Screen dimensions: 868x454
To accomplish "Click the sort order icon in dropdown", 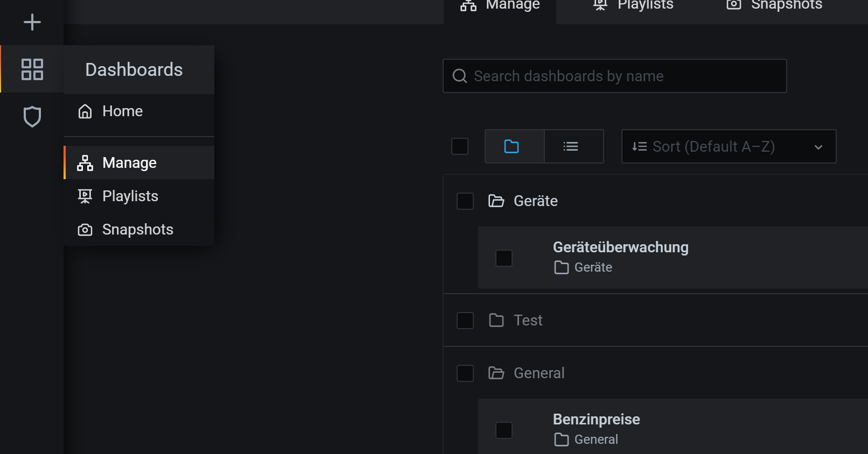I will (x=639, y=146).
